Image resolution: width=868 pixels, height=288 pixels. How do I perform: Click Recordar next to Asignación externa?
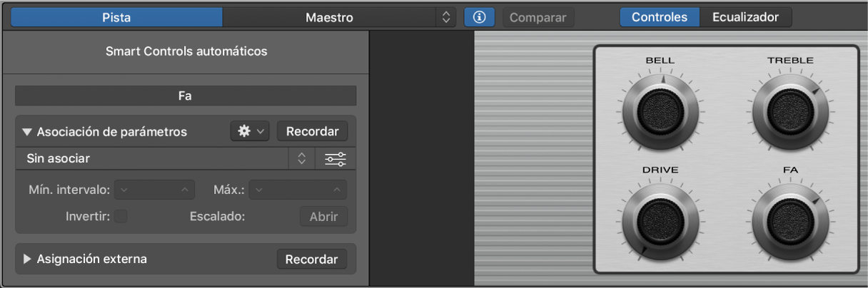point(311,259)
